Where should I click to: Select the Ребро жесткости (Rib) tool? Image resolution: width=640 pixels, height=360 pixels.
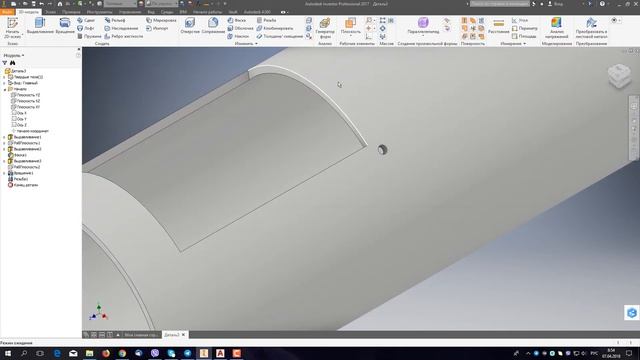[x=124, y=36]
